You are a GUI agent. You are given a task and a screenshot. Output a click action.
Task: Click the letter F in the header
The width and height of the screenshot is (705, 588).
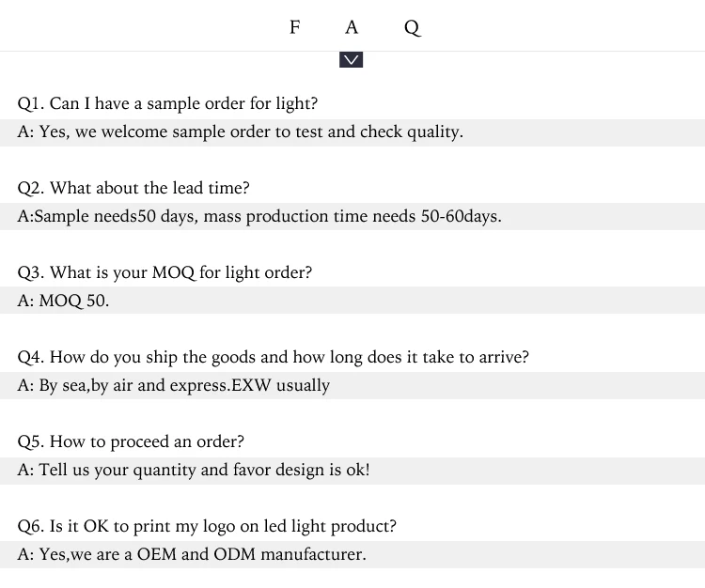[x=295, y=27]
